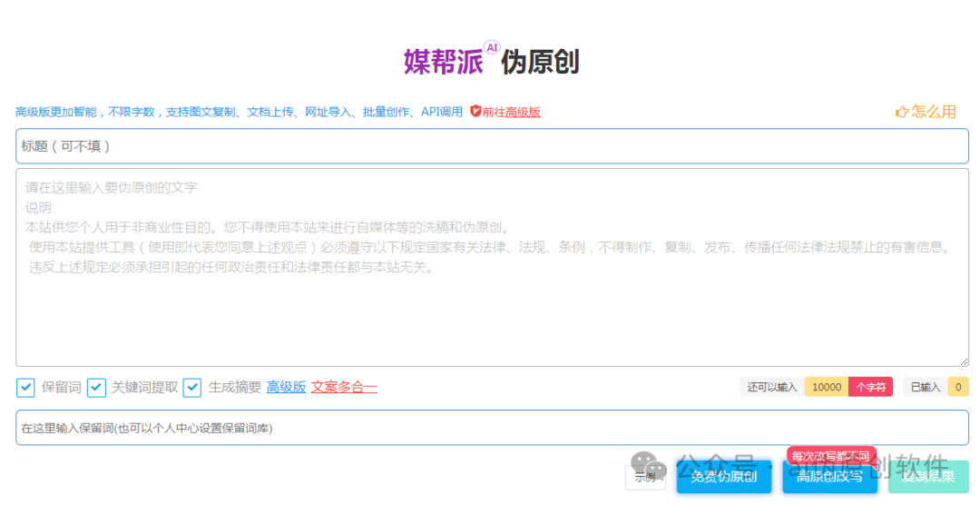Toggle the 保留词 checkbox

25,387
